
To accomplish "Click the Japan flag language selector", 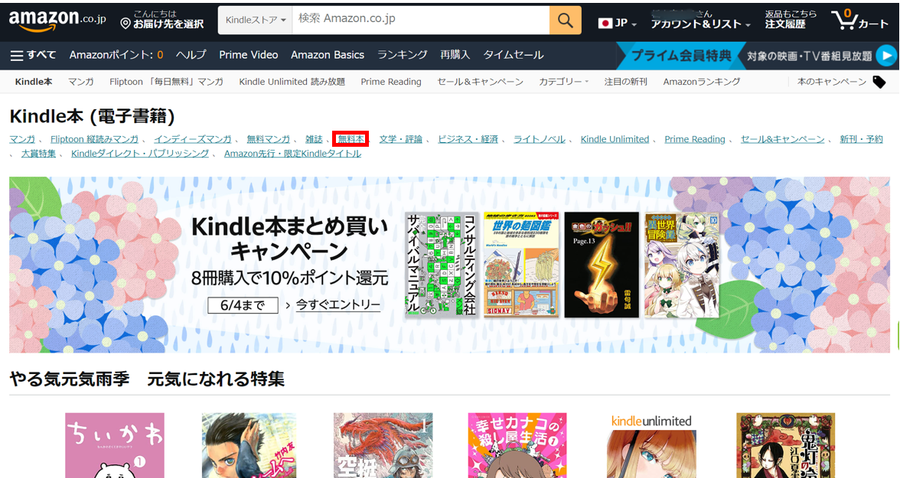I will tap(617, 23).
